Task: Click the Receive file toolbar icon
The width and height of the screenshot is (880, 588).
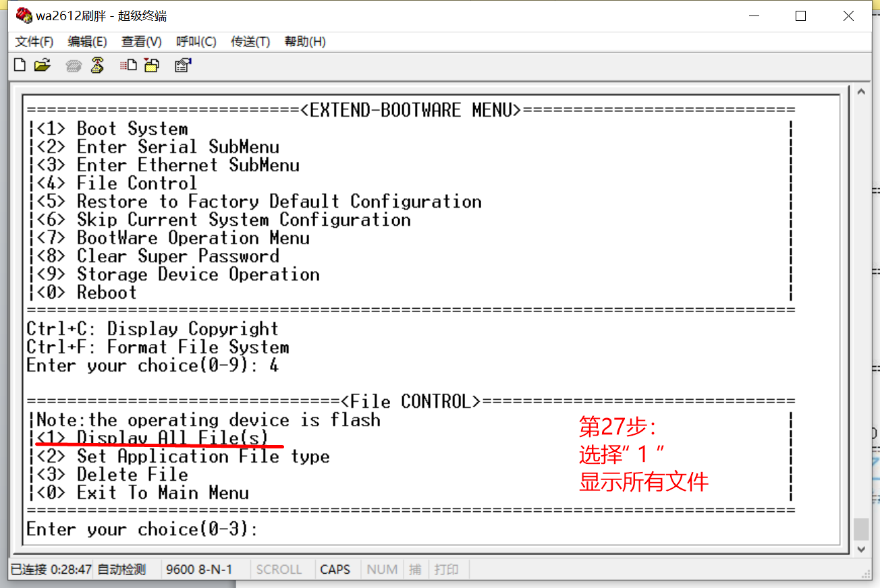Action: pos(152,65)
